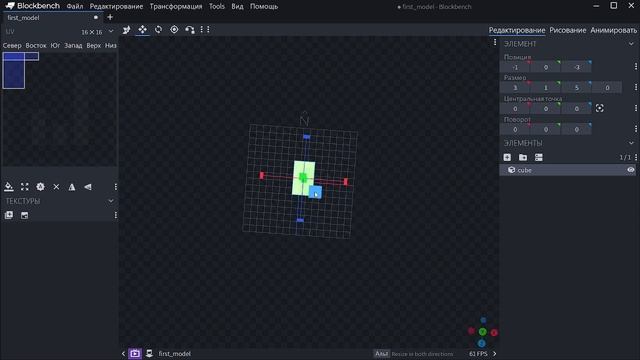Viewport: 640px width, 360px height.
Task: Open the UV panel 16 × 16 dropdown chevron
Action: [x=111, y=31]
